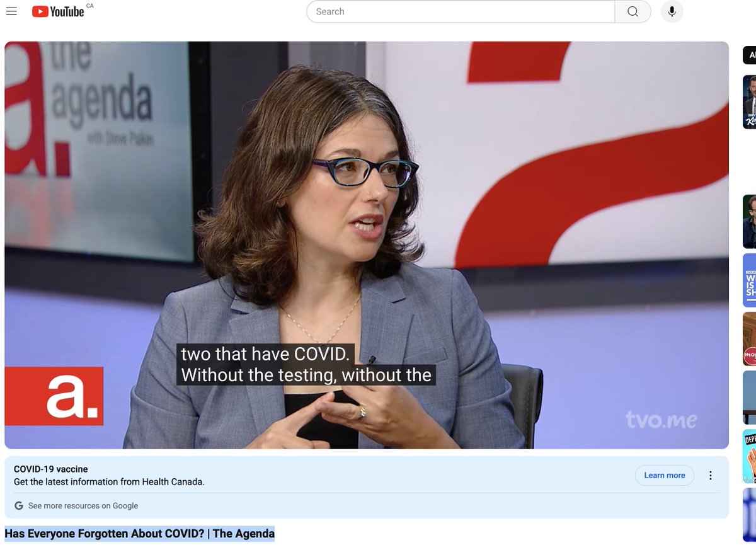Open the 'WHAT IS SH...' recommended video
756x545 pixels.
point(751,280)
